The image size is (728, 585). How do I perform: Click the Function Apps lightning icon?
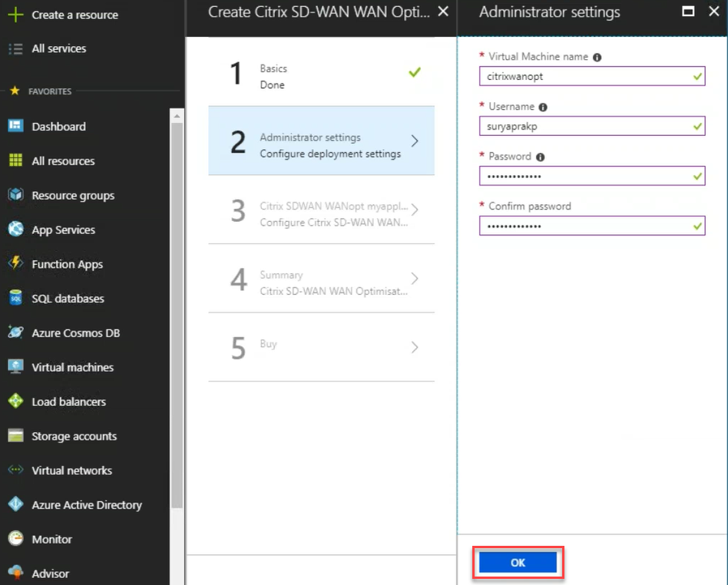(15, 263)
